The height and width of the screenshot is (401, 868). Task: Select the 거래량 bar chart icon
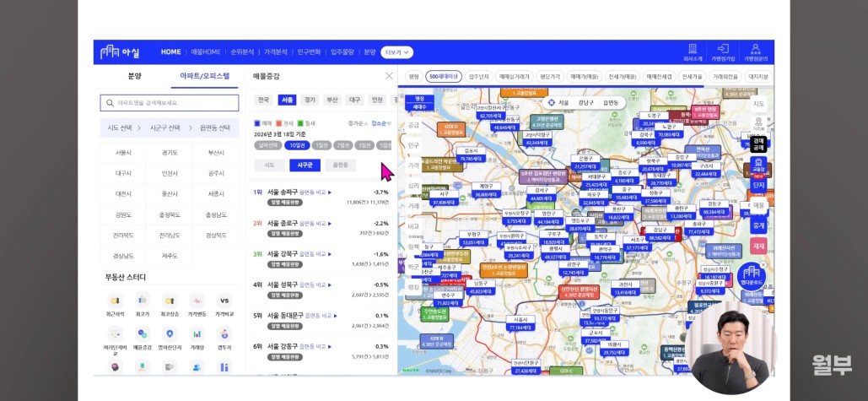[197, 334]
